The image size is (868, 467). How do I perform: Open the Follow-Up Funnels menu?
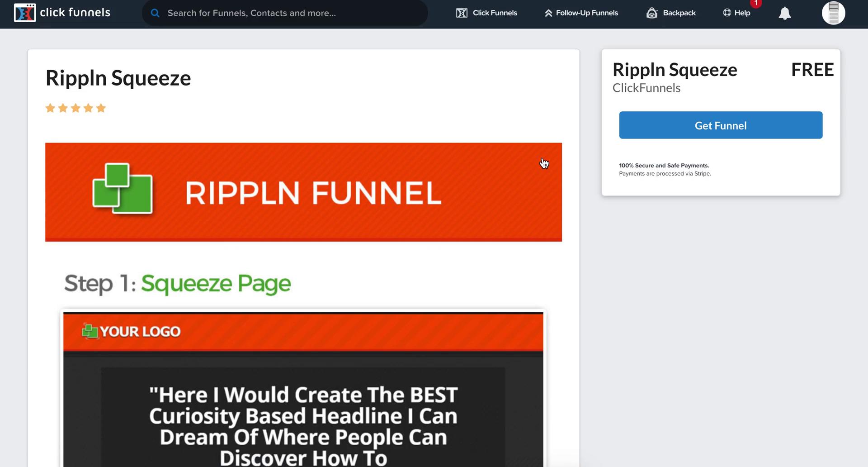click(581, 13)
